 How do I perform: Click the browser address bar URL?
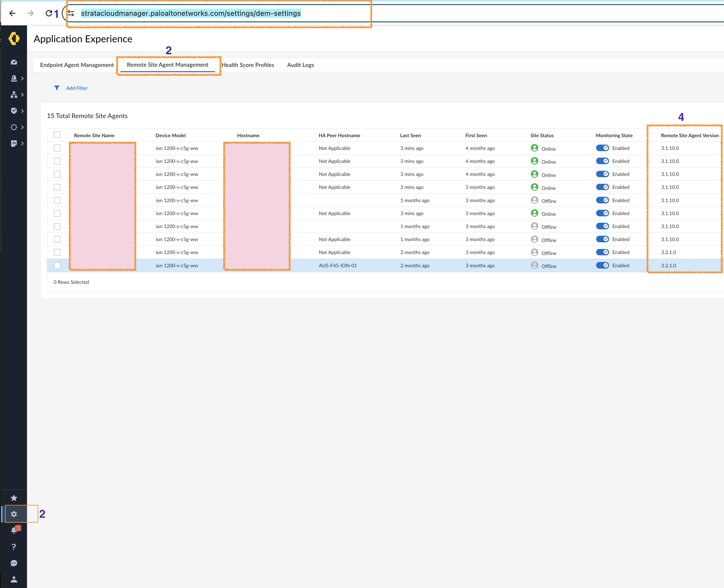click(191, 13)
